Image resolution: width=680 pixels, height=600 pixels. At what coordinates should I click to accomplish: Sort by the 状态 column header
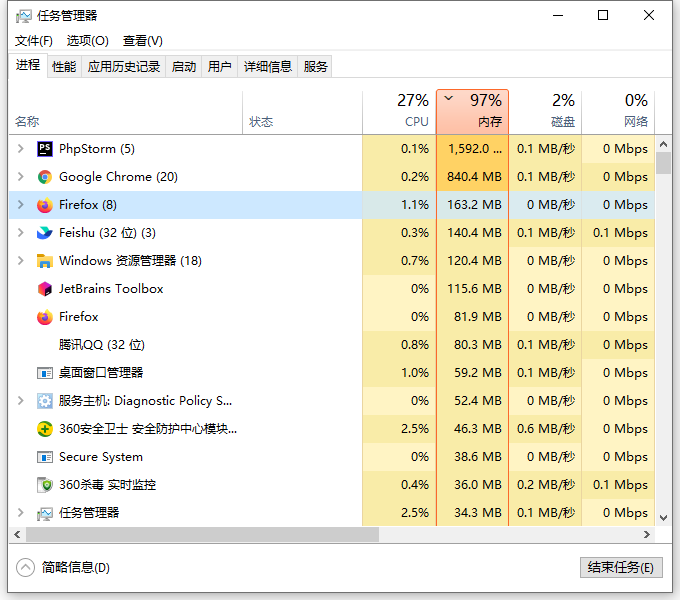(x=303, y=112)
